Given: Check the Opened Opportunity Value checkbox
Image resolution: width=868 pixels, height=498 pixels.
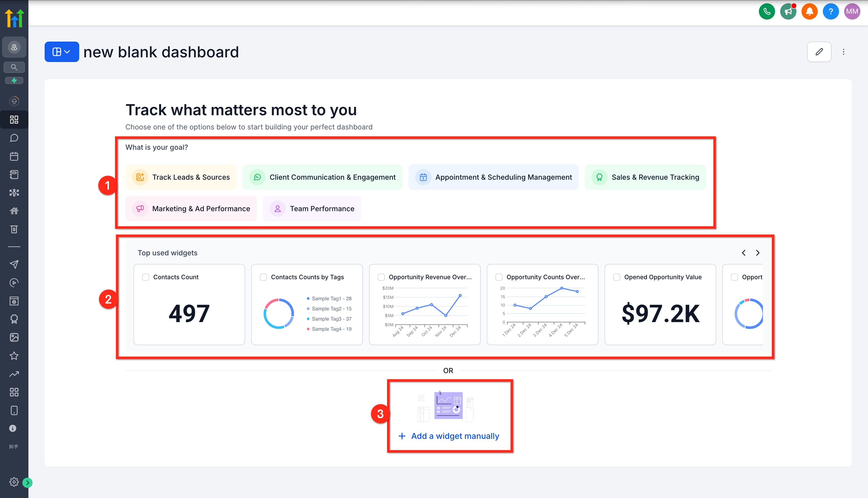Looking at the screenshot, I should pos(617,277).
